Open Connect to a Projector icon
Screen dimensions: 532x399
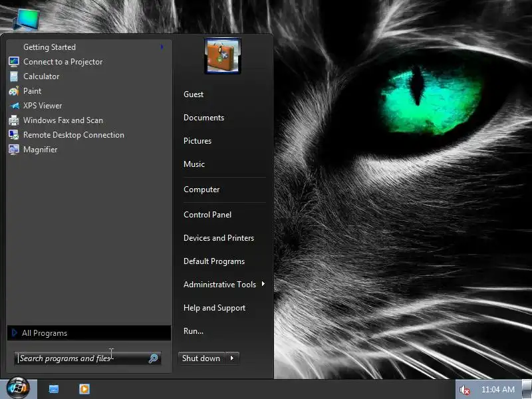tap(14, 62)
